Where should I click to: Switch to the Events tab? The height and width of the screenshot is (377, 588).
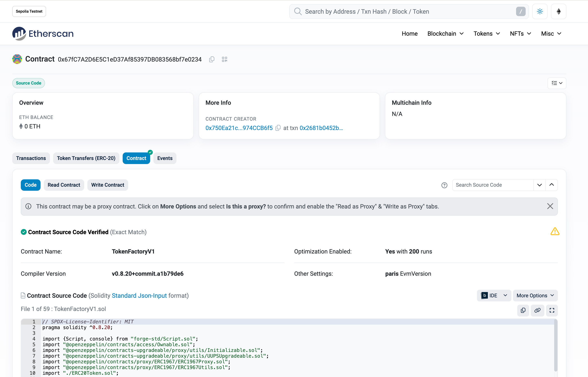click(x=165, y=158)
